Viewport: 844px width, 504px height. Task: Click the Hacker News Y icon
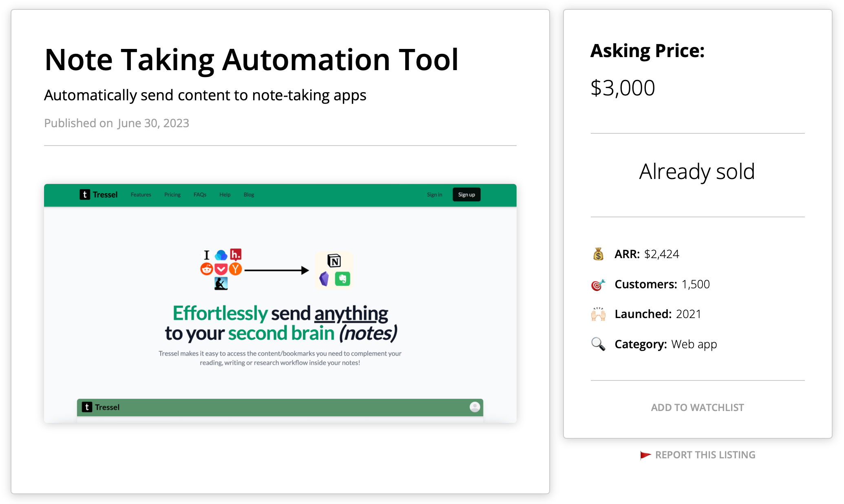click(235, 269)
